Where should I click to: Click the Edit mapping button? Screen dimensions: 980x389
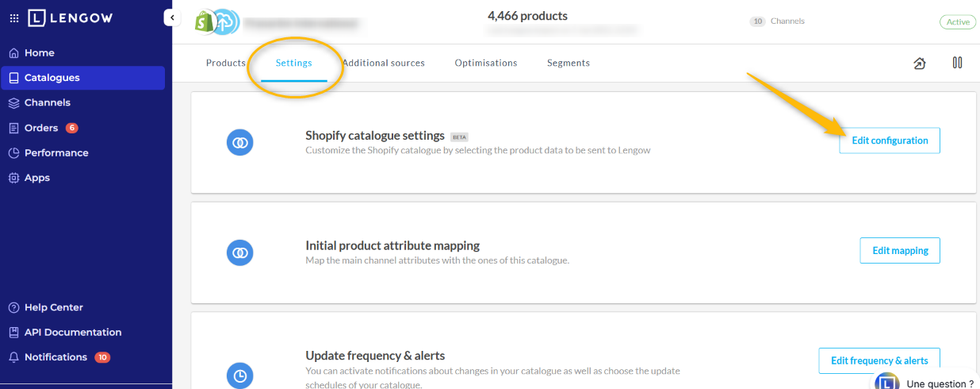[899, 250]
